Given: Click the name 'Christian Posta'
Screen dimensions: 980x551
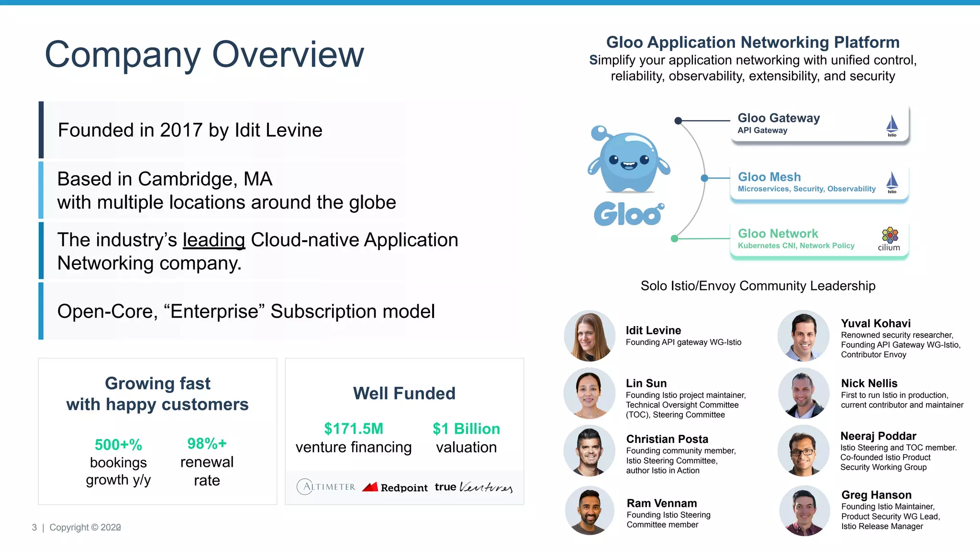Looking at the screenshot, I should point(667,439).
